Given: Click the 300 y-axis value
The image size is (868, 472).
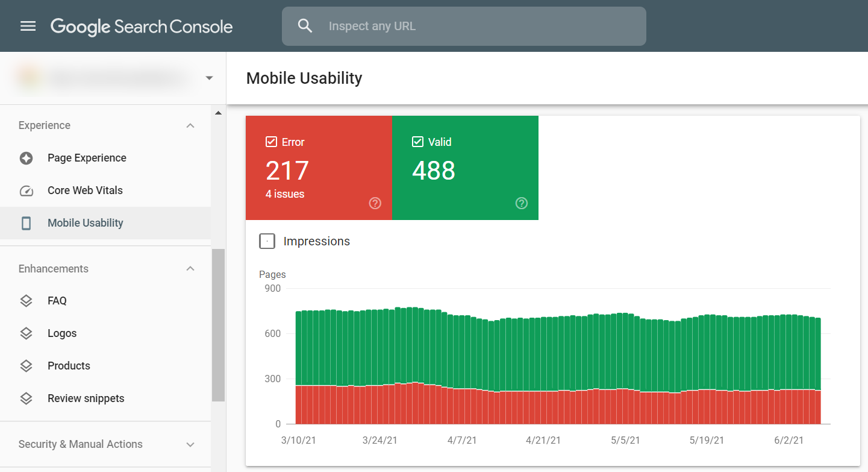Looking at the screenshot, I should coord(273,379).
